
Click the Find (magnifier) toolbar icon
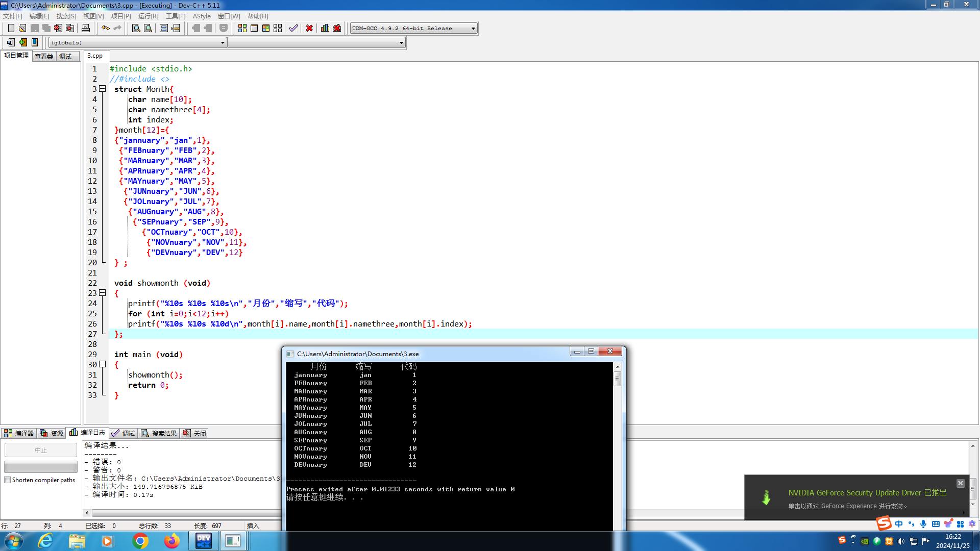pyautogui.click(x=136, y=28)
